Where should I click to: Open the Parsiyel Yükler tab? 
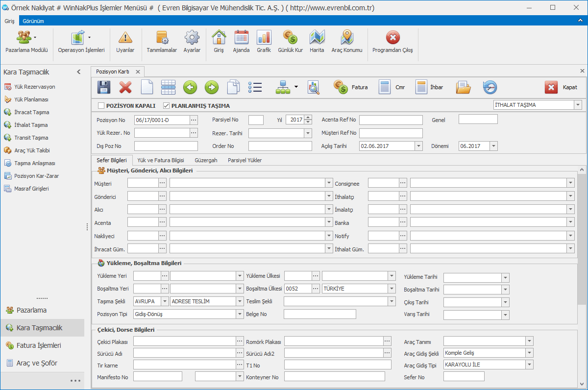tap(245, 160)
